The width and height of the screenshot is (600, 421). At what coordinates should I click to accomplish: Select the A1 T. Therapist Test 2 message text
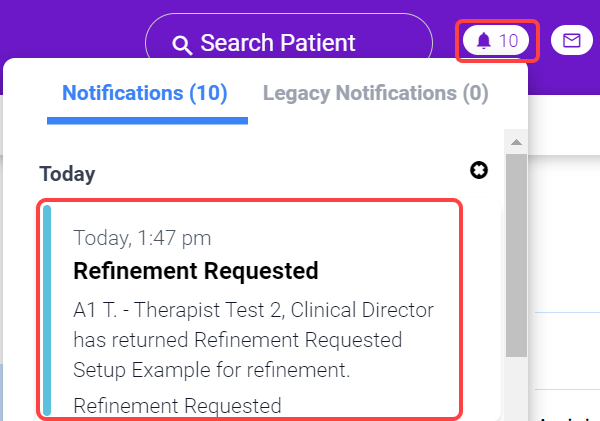coord(253,310)
